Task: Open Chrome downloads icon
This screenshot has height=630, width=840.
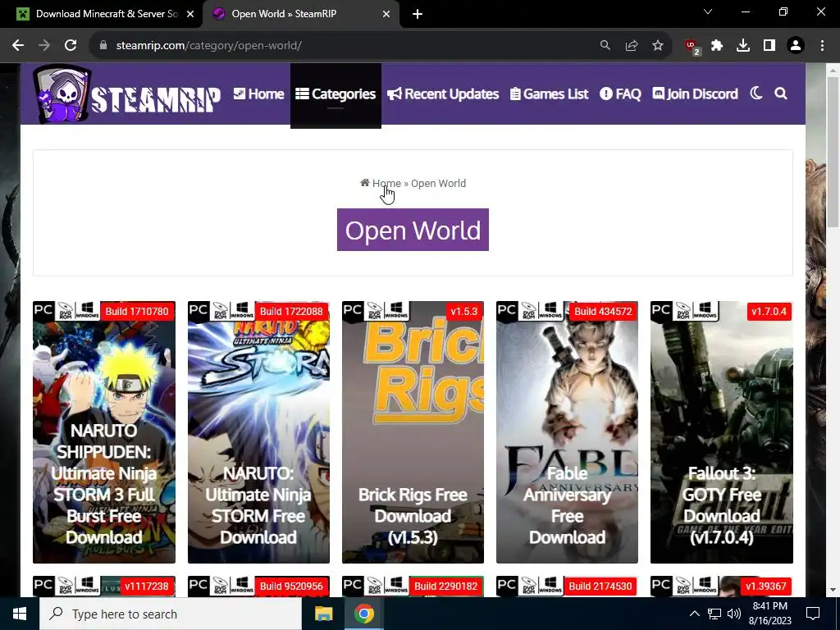Action: [743, 46]
